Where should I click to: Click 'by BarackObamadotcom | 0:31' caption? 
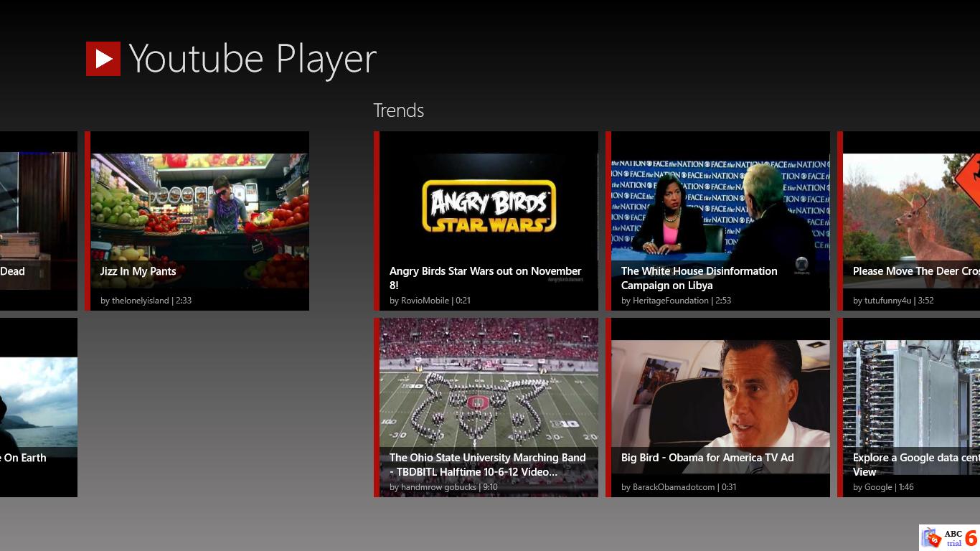679,487
